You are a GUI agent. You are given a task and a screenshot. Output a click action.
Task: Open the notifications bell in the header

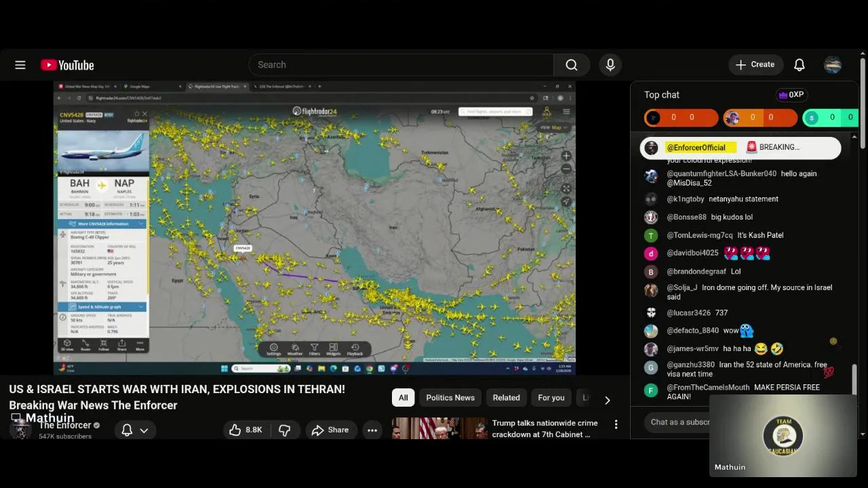800,65
